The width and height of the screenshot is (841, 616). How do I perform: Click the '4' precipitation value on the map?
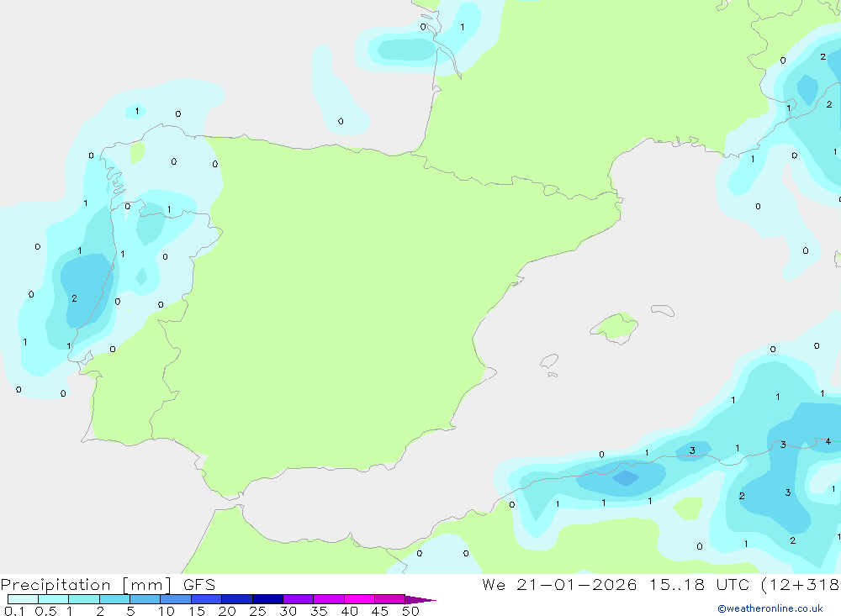(x=828, y=441)
